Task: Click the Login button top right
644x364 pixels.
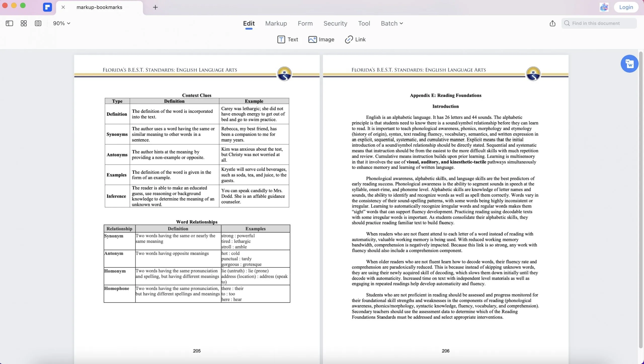Action: click(625, 8)
